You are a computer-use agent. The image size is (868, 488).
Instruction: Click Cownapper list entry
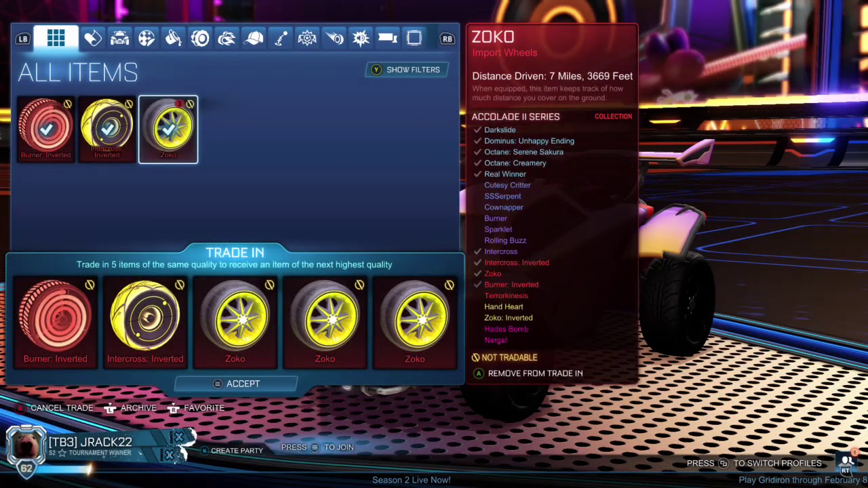[x=503, y=207]
